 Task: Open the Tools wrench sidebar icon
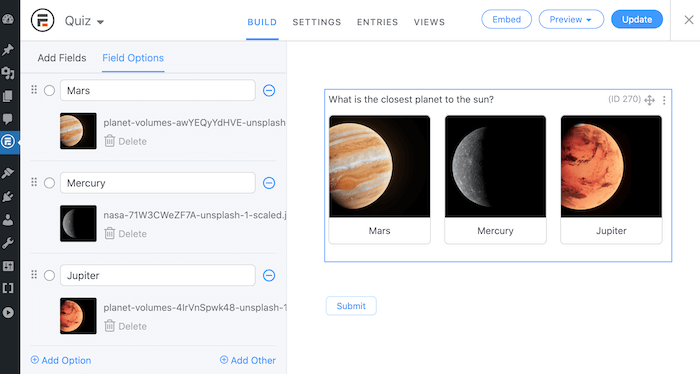pyautogui.click(x=8, y=243)
